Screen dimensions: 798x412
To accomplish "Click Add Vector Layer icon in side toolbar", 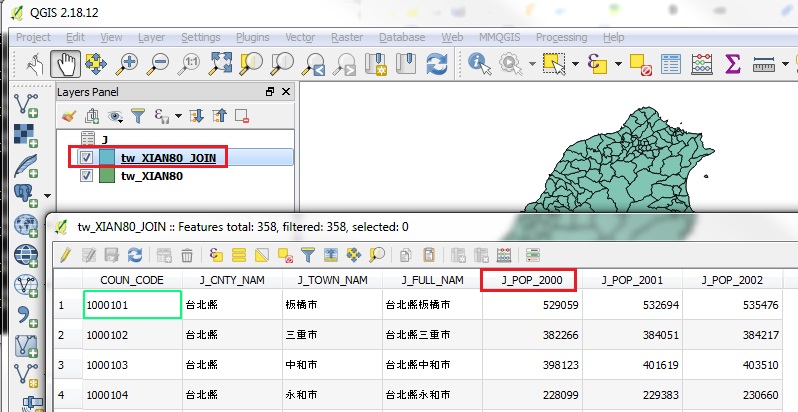I will (25, 105).
